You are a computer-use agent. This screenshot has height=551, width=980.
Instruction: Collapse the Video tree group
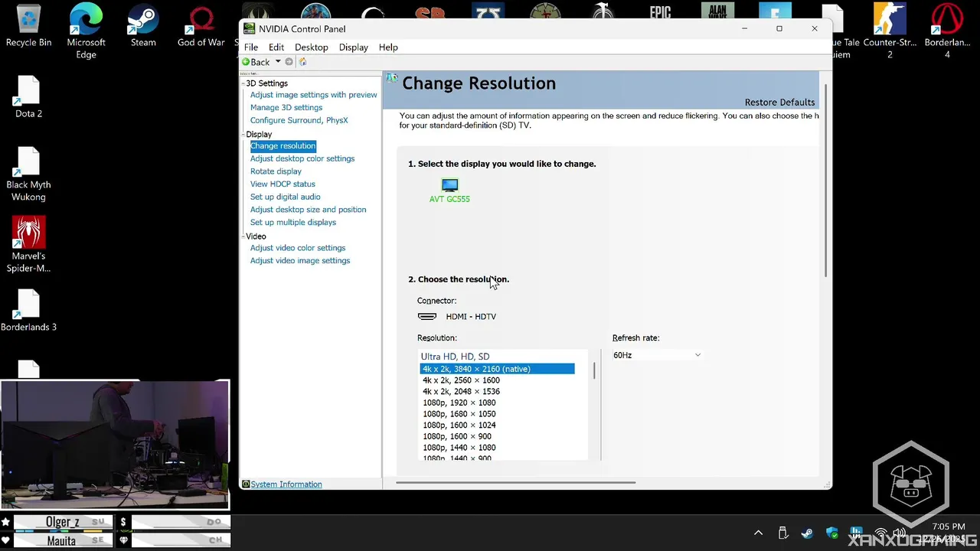click(243, 236)
